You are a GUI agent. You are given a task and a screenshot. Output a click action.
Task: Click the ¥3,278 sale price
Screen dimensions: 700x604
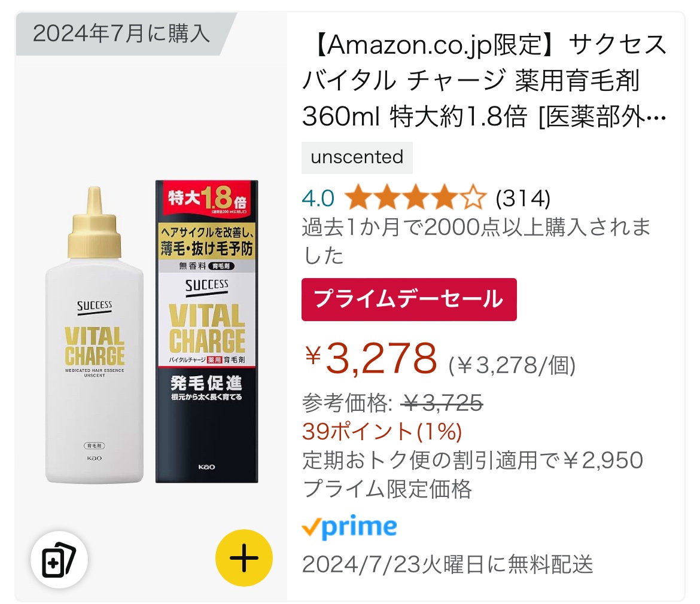point(371,358)
